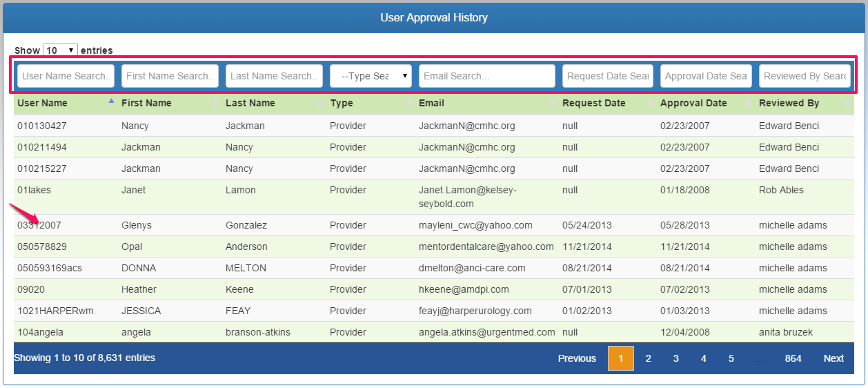Select the row for user 03312007
The width and height of the screenshot is (868, 388).
39,225
